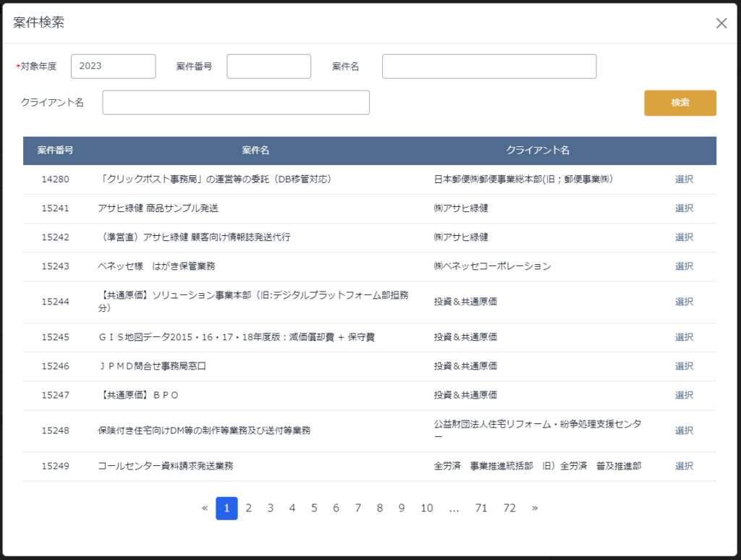Click 選択 for case 15247
741x560 pixels.
point(684,395)
